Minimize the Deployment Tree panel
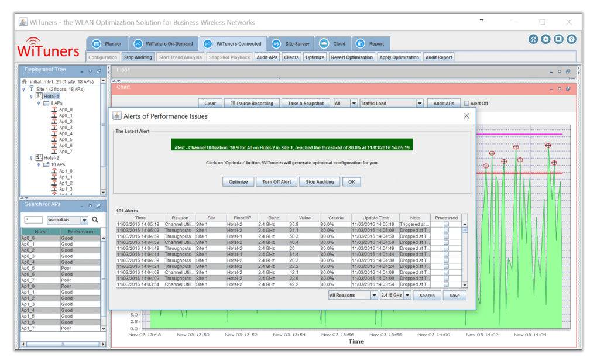 point(81,71)
